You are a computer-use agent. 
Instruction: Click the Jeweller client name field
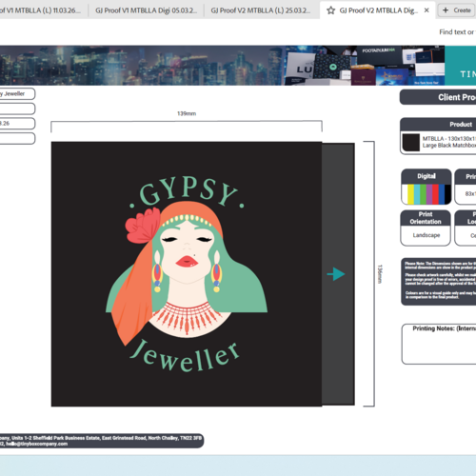click(16, 93)
